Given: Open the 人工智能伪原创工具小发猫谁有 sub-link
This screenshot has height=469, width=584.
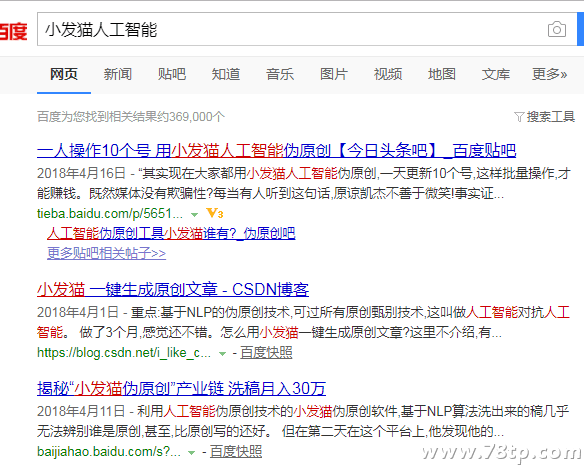Looking at the screenshot, I should (x=171, y=234).
